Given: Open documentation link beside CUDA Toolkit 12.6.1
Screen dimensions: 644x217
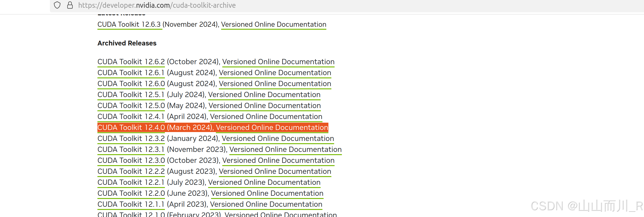Looking at the screenshot, I should (x=275, y=73).
